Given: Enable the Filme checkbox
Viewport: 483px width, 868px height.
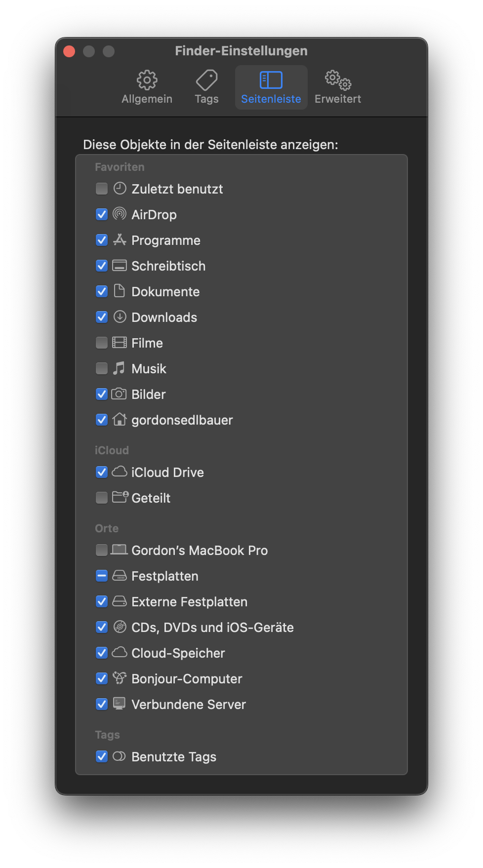Looking at the screenshot, I should coord(102,343).
